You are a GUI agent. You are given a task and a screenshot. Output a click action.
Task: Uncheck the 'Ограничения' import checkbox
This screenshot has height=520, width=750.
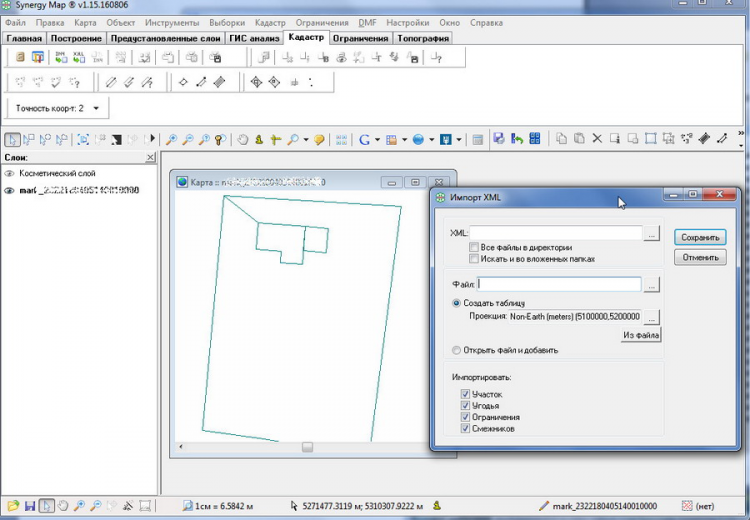pos(465,417)
